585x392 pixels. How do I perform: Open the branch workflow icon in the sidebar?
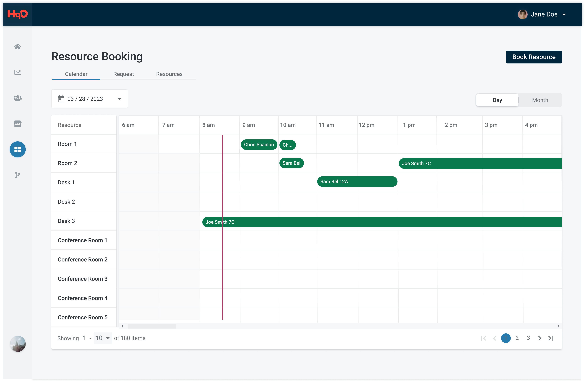[18, 175]
